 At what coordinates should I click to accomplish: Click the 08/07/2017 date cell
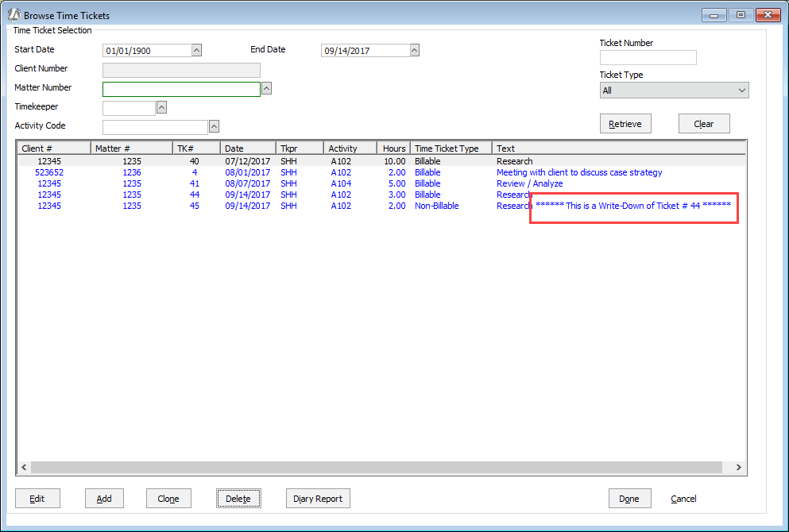pos(248,183)
